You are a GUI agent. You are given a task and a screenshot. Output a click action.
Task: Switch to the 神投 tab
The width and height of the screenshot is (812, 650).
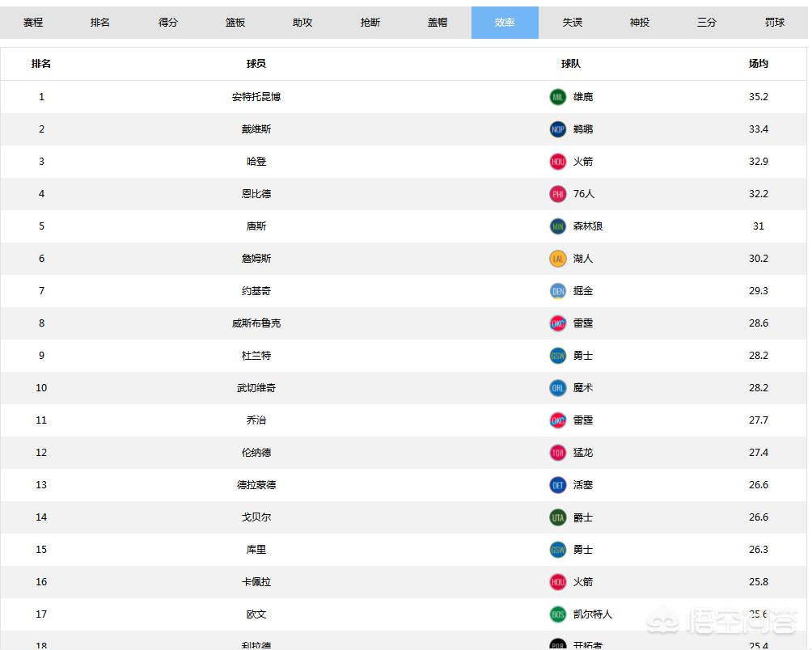coord(640,23)
